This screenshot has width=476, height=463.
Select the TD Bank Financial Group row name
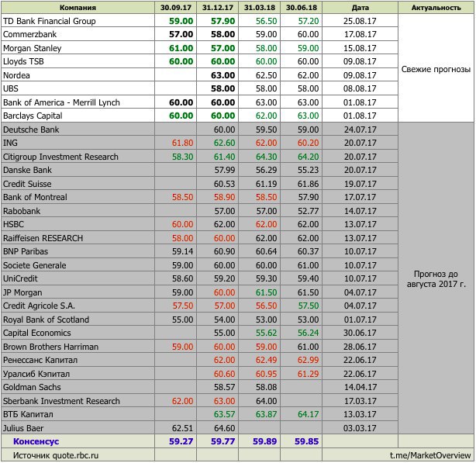(x=50, y=21)
